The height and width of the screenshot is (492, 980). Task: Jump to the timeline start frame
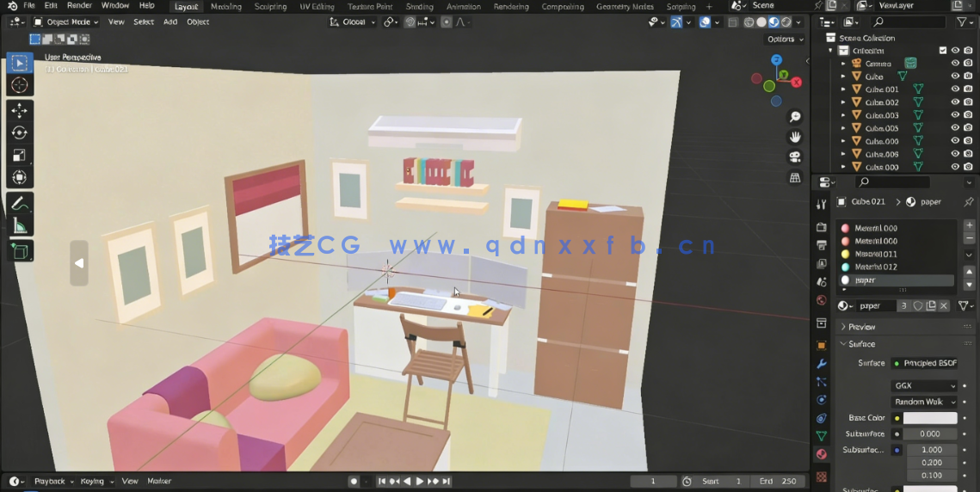tap(382, 482)
